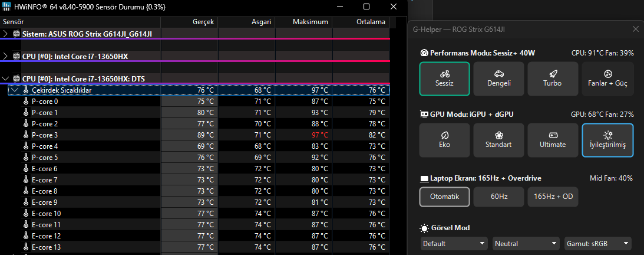Click the thermometer icon of P-core 1
644x255 pixels.
[26, 112]
